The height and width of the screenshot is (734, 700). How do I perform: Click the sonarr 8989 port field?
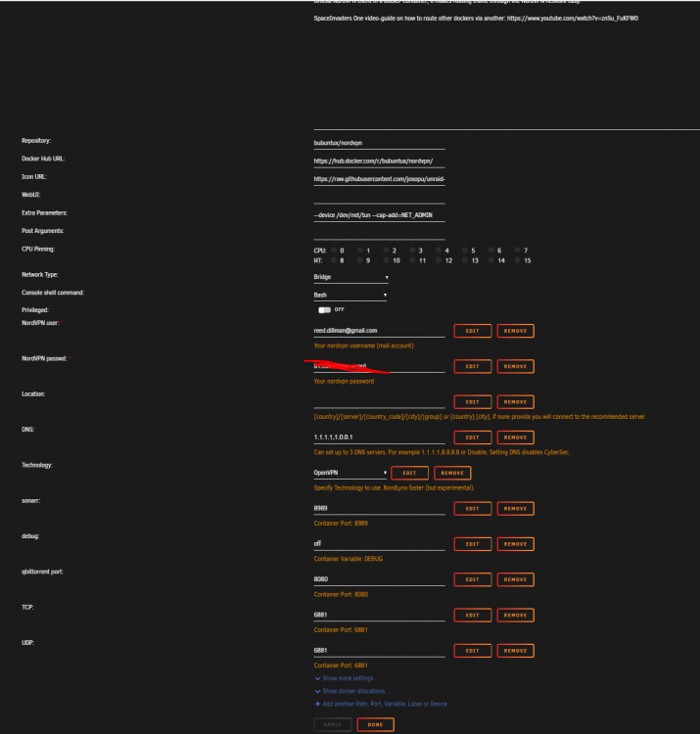pyautogui.click(x=379, y=509)
